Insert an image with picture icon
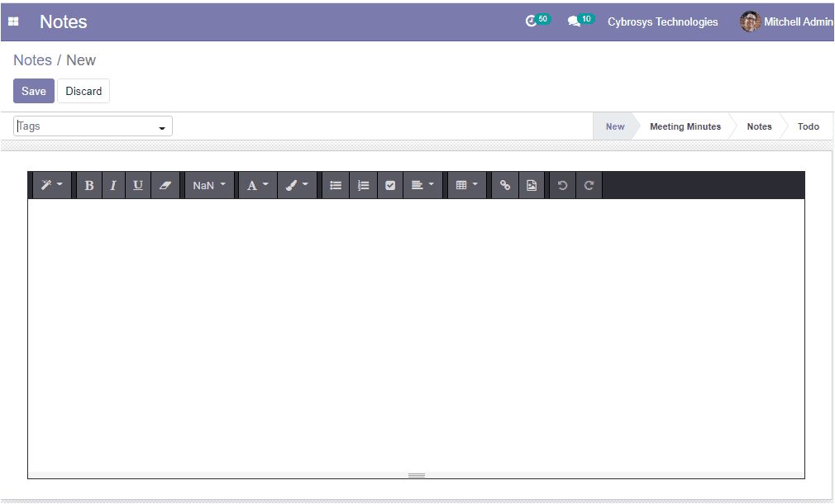Screen dimensions: 835x504 point(532,185)
